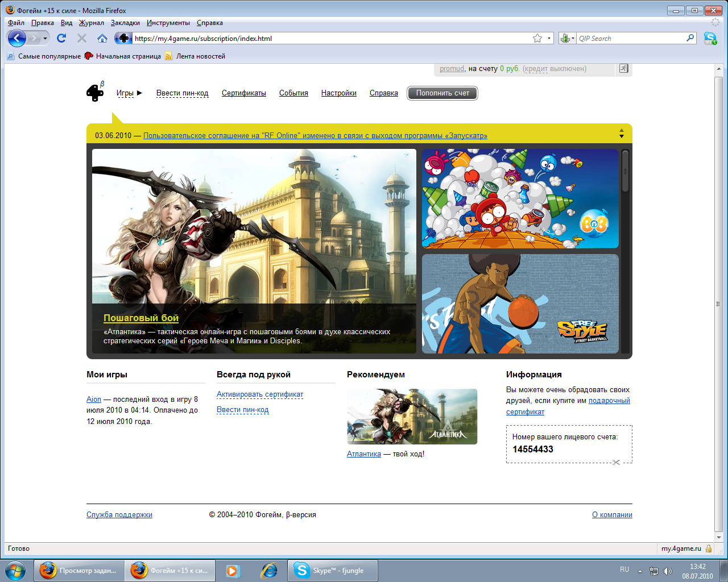The height and width of the screenshot is (582, 728).
Task: Open the bubble characters game thumbnail
Action: [x=520, y=198]
